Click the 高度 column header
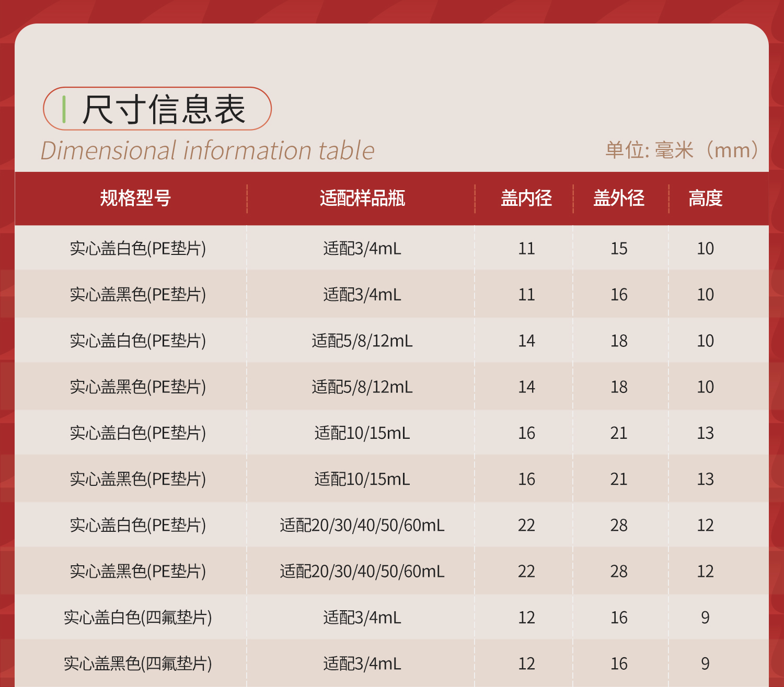 tap(706, 199)
